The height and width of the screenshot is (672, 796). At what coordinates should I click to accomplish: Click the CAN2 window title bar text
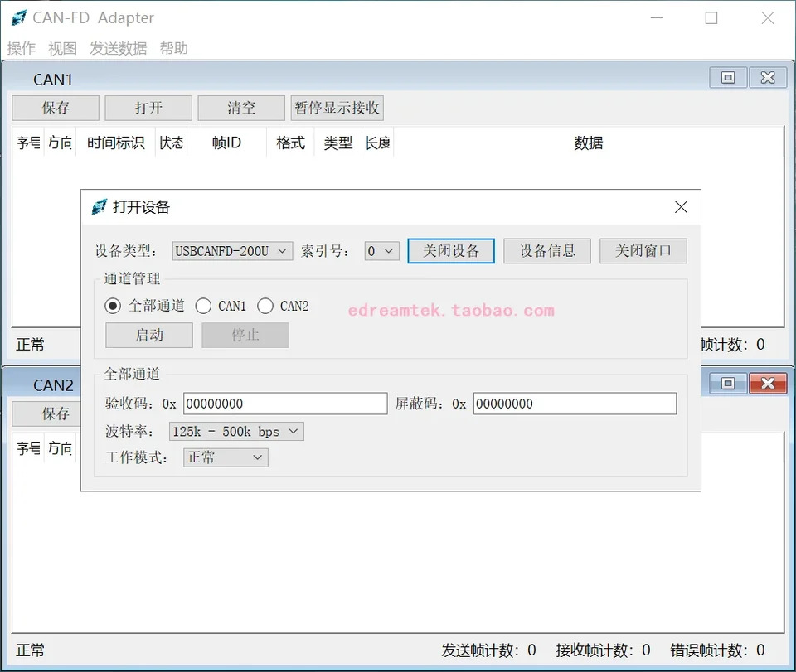pyautogui.click(x=53, y=385)
